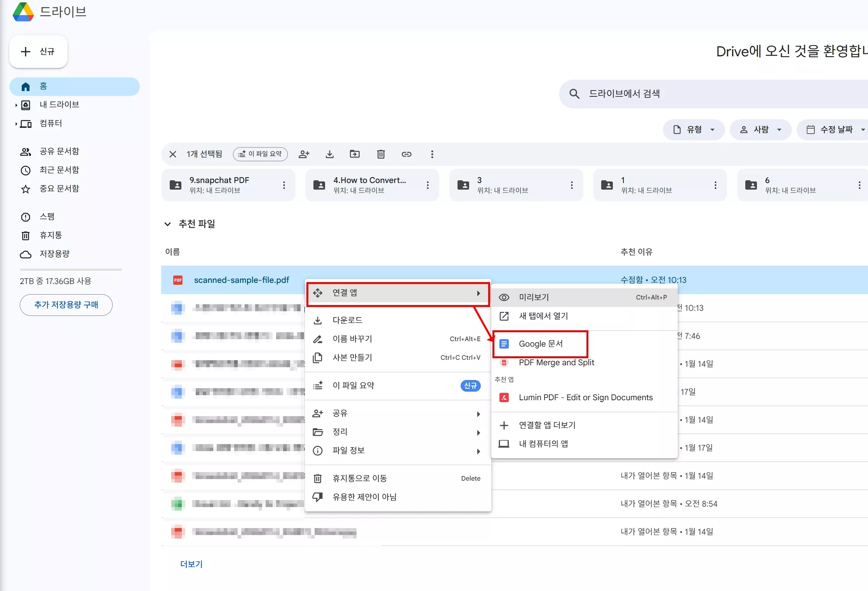Click the 더보기 link at the bottom
868x591 pixels.
click(x=191, y=564)
